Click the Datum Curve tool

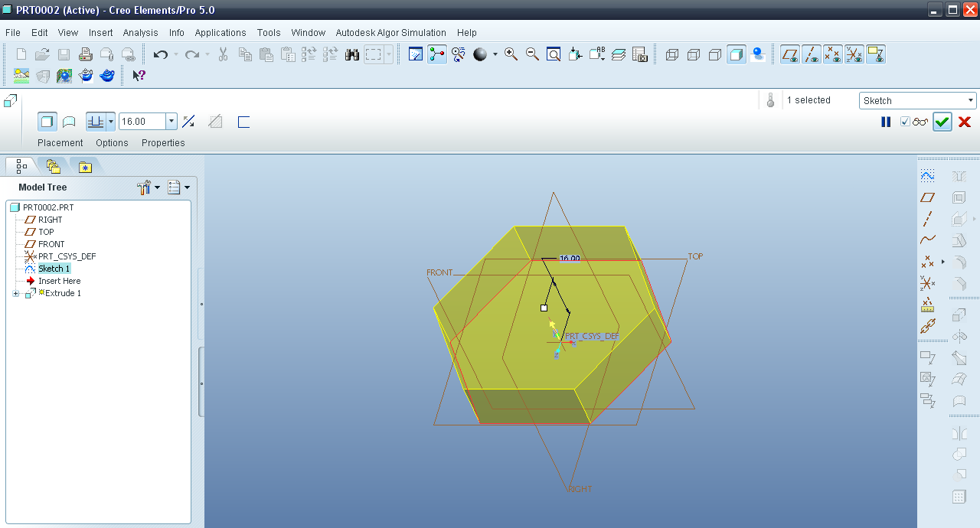point(927,240)
